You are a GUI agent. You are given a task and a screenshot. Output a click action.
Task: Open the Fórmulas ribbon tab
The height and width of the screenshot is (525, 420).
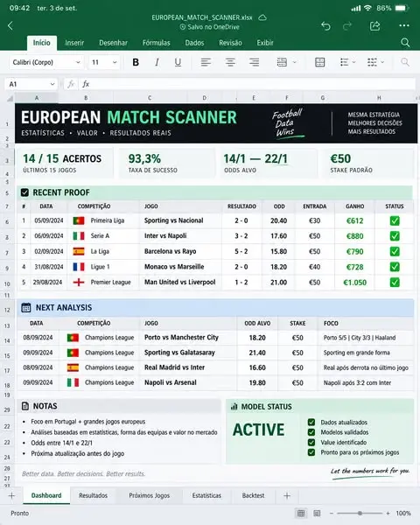(156, 43)
